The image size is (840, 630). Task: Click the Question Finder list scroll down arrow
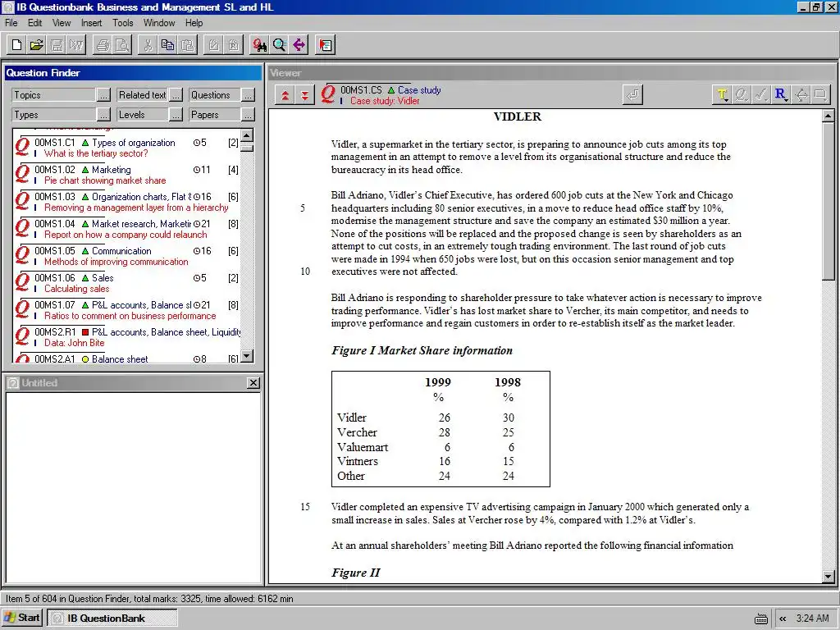pos(246,356)
